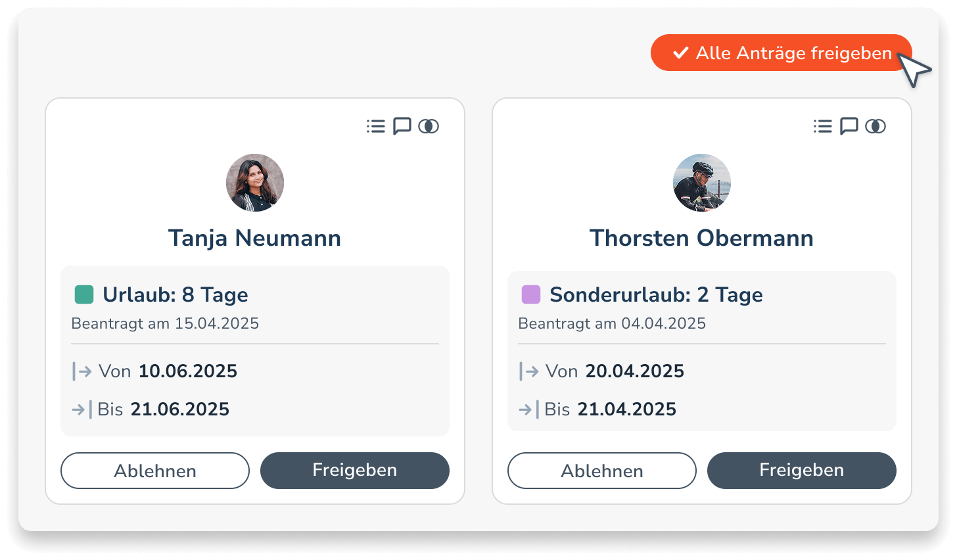The image size is (957, 560).
Task: Approve Tanja Neumann's request with 'Freigeben'
Action: click(354, 470)
